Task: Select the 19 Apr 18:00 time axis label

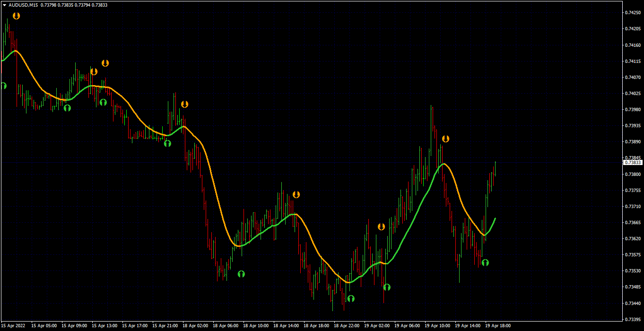Action: point(498,326)
